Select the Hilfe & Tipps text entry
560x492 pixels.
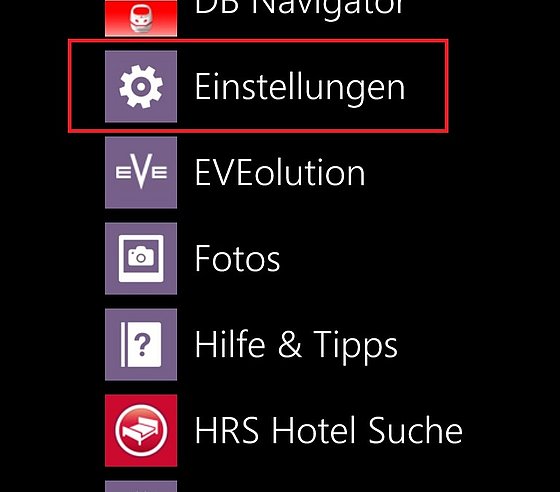296,346
